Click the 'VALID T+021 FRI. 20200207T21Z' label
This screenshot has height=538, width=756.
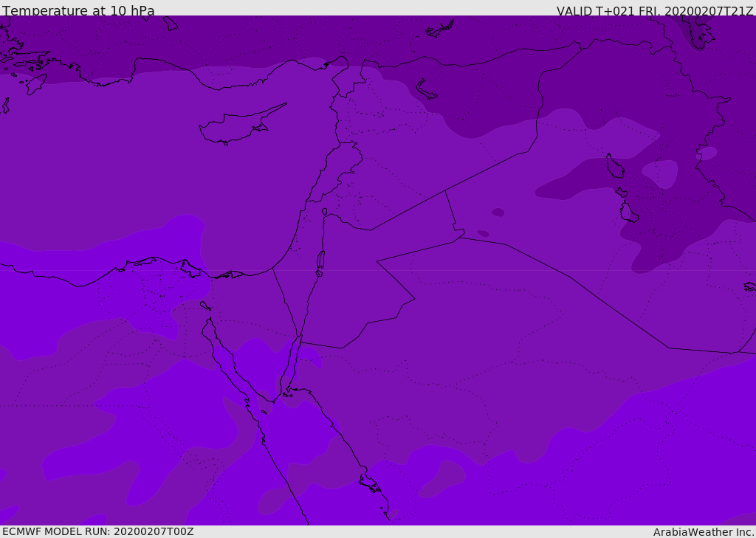point(655,11)
